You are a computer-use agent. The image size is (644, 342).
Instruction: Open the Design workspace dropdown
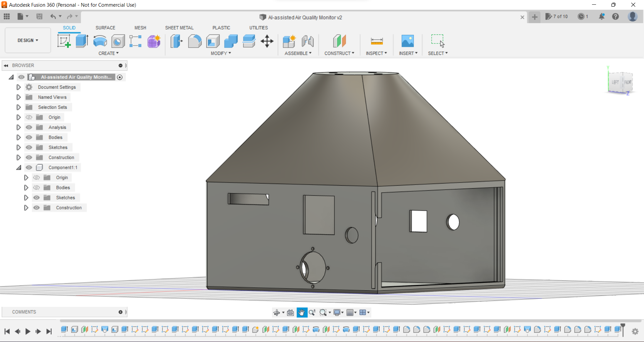click(x=28, y=40)
